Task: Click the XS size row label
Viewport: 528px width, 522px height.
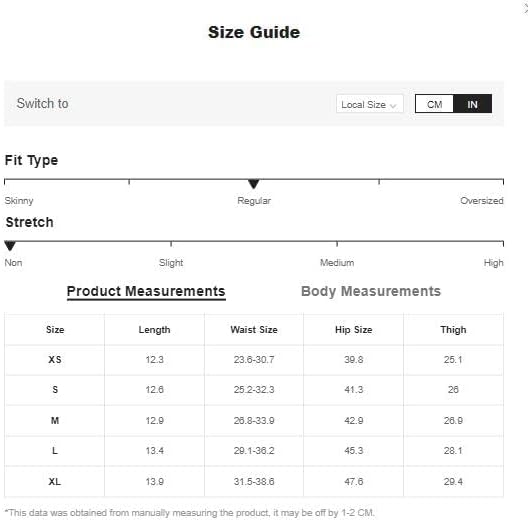Action: click(x=55, y=360)
